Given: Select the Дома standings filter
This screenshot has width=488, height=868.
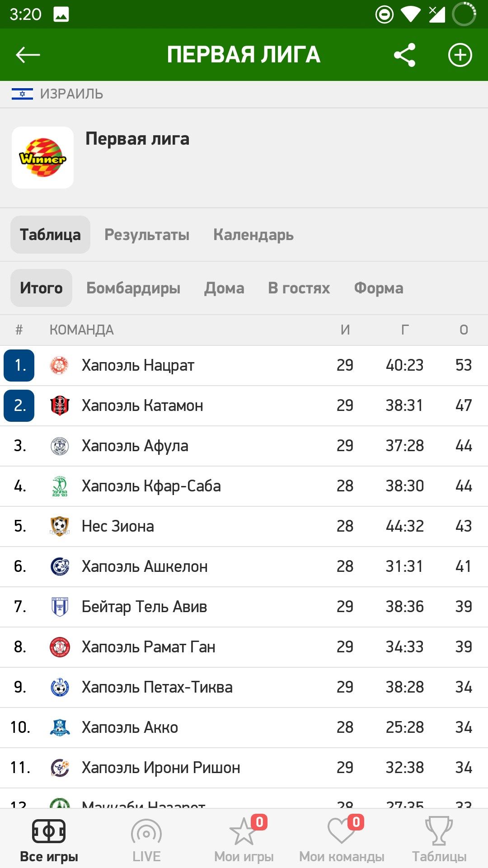Looking at the screenshot, I should (x=224, y=288).
